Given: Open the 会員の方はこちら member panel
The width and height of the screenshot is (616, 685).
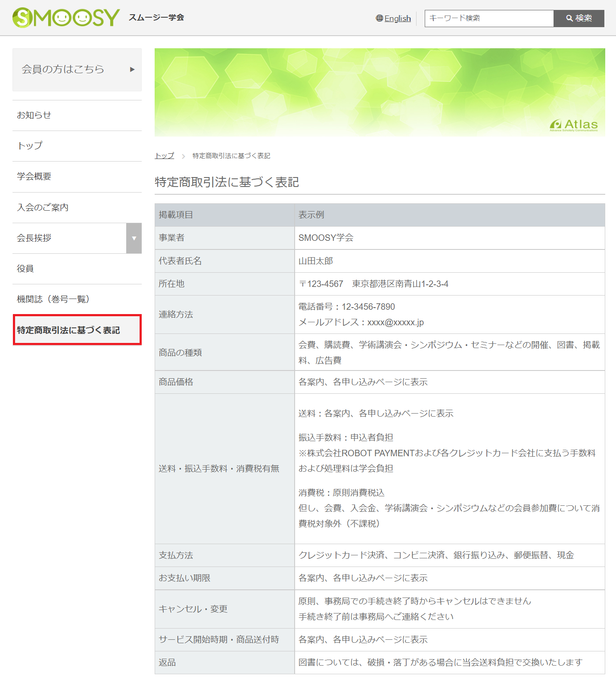Looking at the screenshot, I should pyautogui.click(x=63, y=69).
